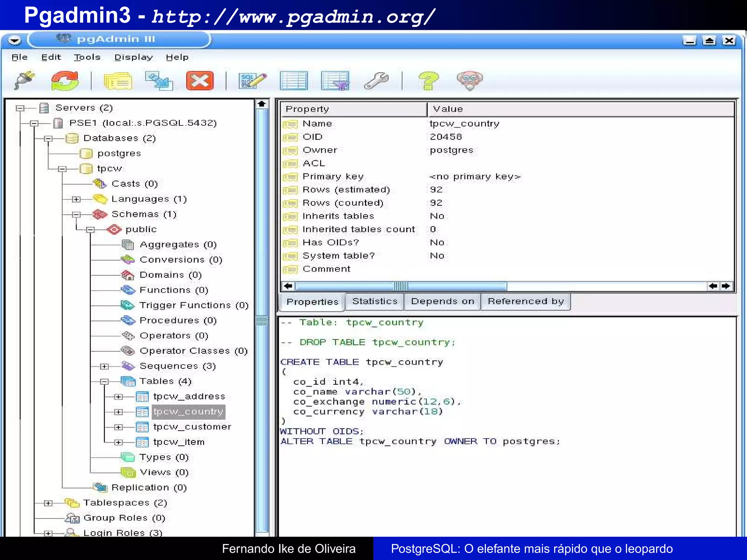Image resolution: width=747 pixels, height=560 pixels.
Task: Open the SQL query tool icon
Action: pos(252,81)
